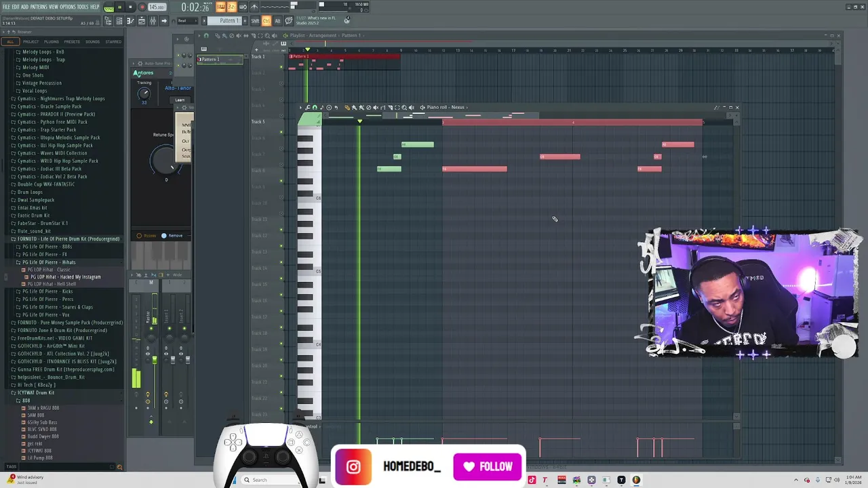The image size is (868, 488).
Task: Collapse FORNUTO - Life Of Pierre Drum Kit folder
Action: (65, 239)
